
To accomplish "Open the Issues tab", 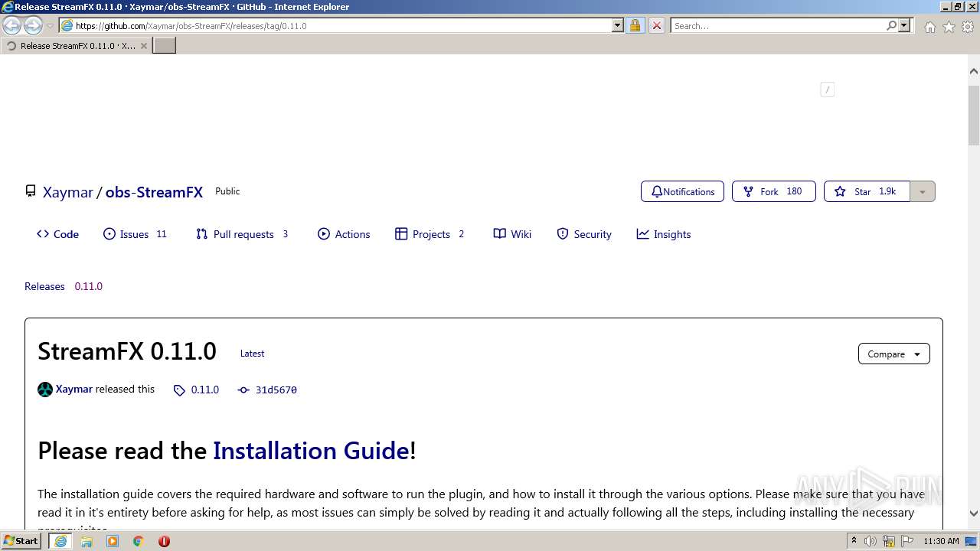I will tap(135, 234).
